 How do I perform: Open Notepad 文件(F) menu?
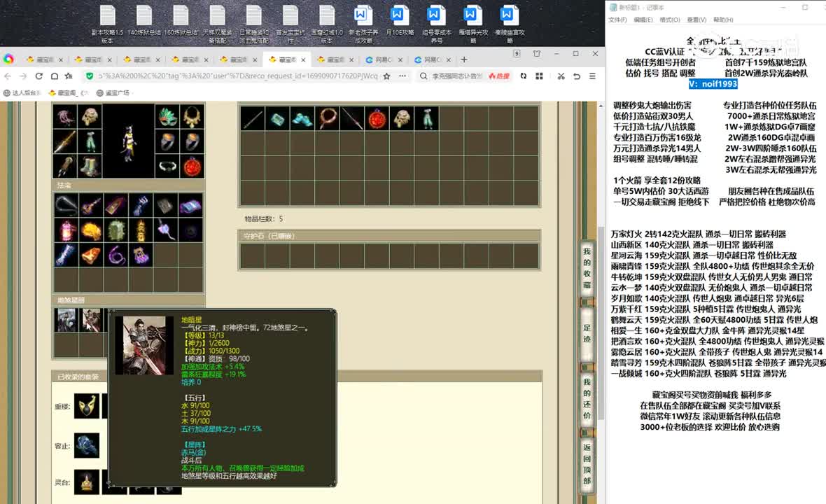pyautogui.click(x=617, y=20)
